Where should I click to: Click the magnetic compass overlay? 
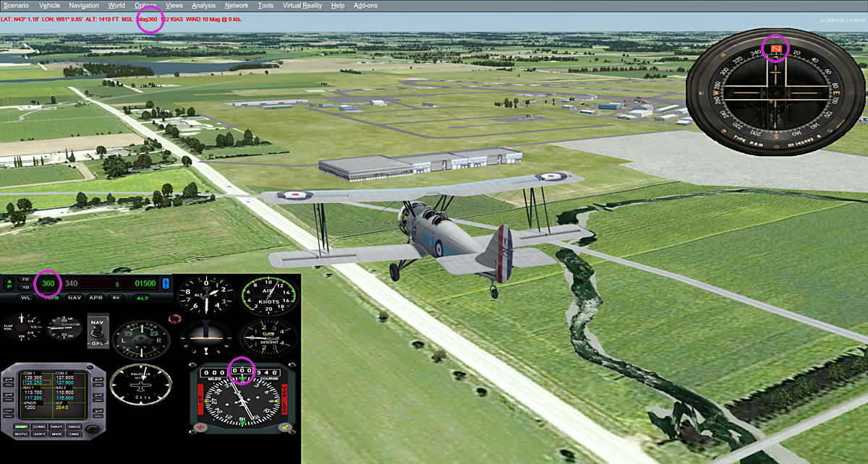774,93
